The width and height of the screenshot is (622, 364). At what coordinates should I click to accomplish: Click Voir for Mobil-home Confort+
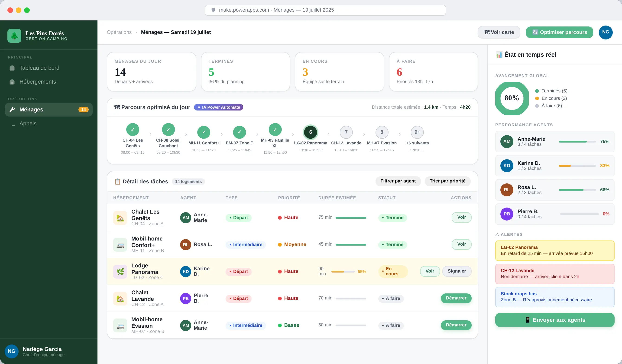[461, 244]
